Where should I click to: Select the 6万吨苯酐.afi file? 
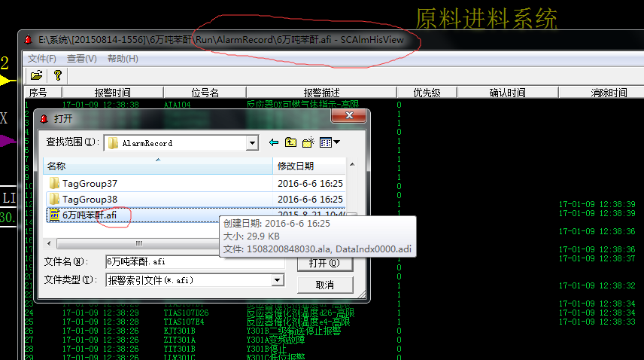(x=89, y=215)
